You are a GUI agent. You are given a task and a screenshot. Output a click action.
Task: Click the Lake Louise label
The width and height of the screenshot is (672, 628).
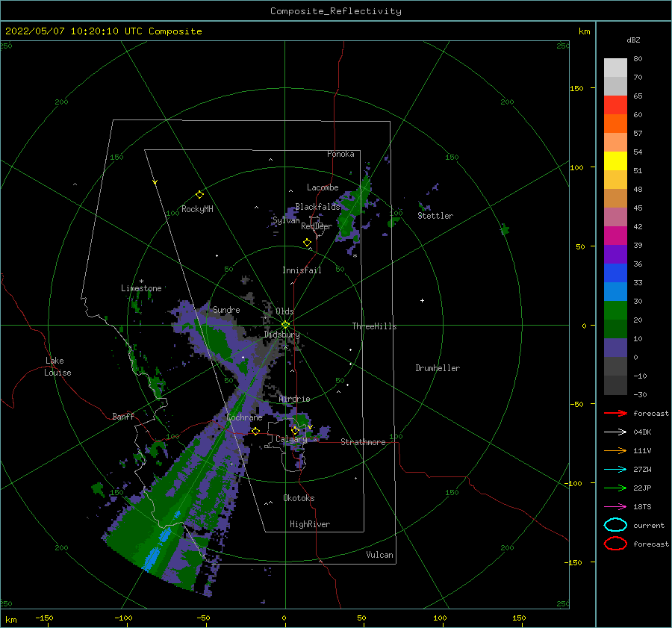pyautogui.click(x=58, y=367)
